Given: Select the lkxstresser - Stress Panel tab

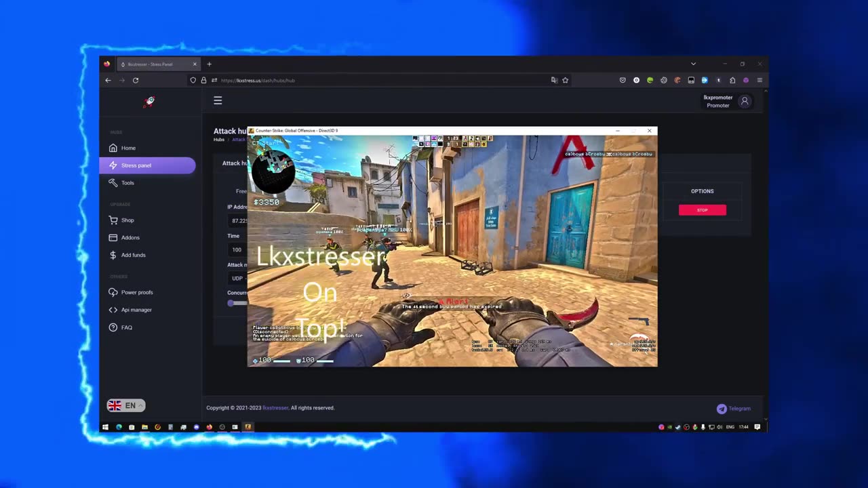Looking at the screenshot, I should [x=158, y=64].
